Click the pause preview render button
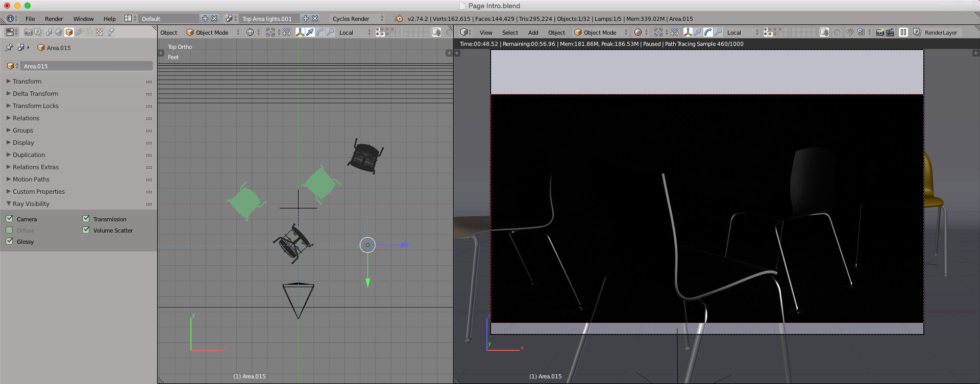 [903, 32]
